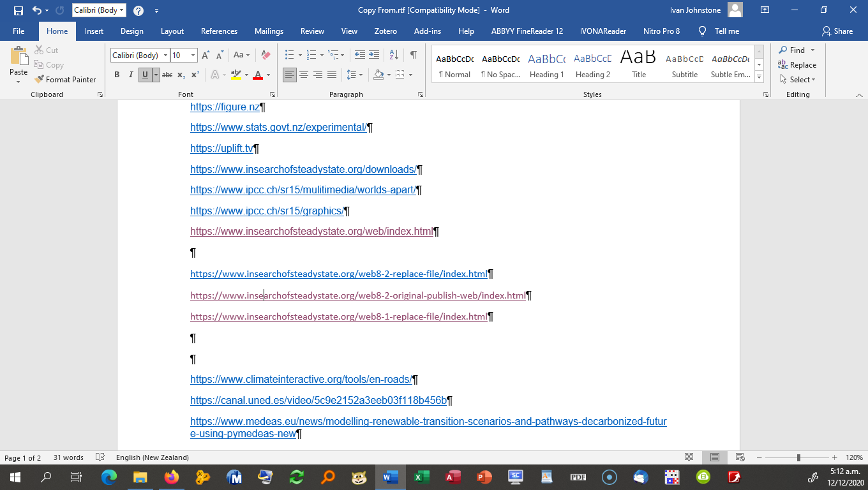Click the Clear All Formatting eraser icon
The width and height of the screenshot is (868, 490).
266,56
